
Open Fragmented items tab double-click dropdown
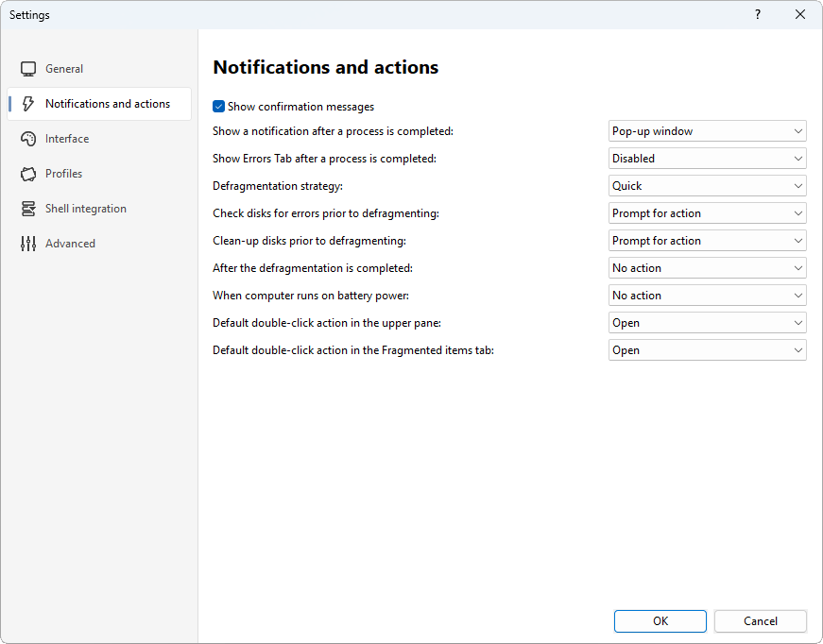(707, 350)
